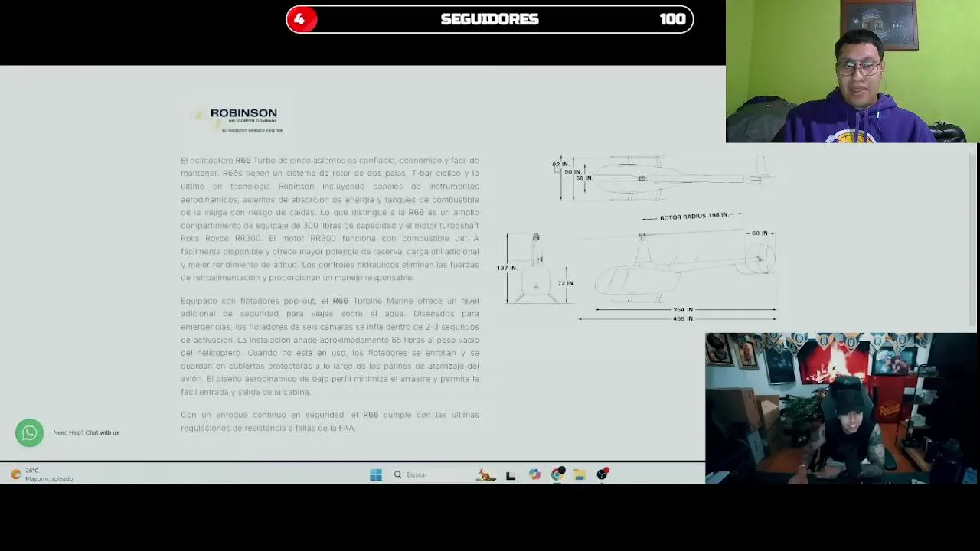Image resolution: width=980 pixels, height=551 pixels.
Task: Open Google Chrome from the taskbar
Action: coord(557,475)
